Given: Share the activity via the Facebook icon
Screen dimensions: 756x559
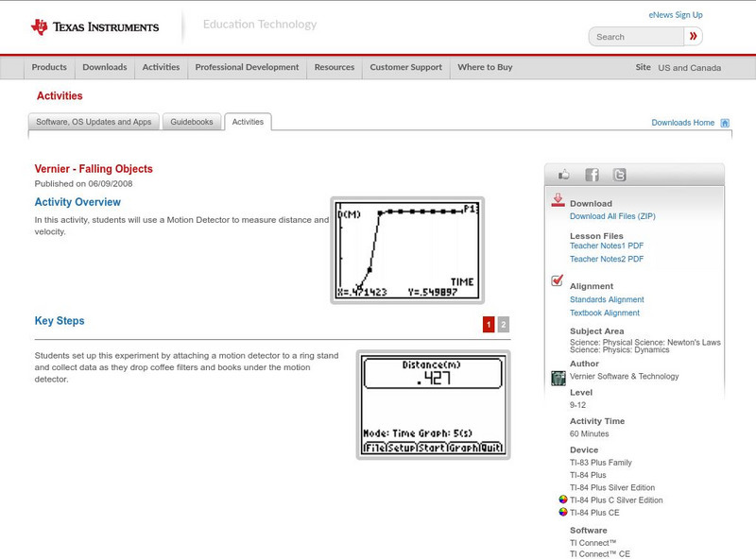Looking at the screenshot, I should (x=592, y=175).
